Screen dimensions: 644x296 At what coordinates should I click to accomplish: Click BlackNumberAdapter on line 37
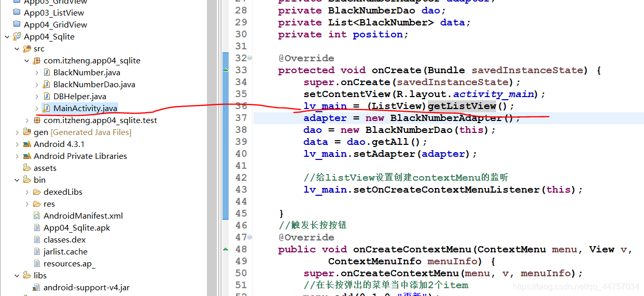pos(446,118)
